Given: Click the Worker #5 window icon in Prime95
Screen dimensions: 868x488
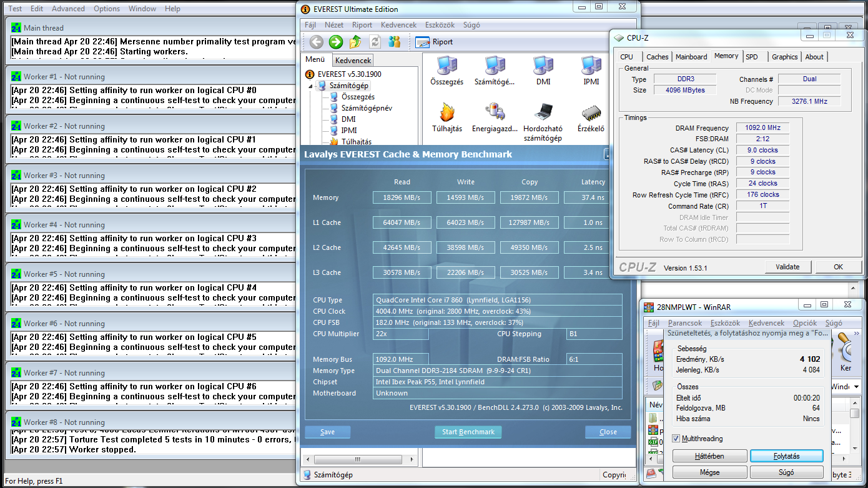Looking at the screenshot, I should pyautogui.click(x=16, y=274).
